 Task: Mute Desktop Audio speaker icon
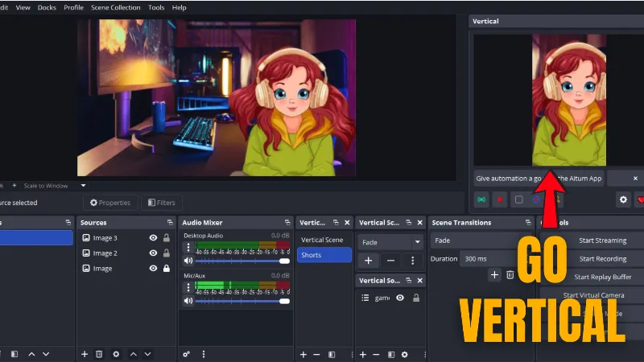click(188, 261)
